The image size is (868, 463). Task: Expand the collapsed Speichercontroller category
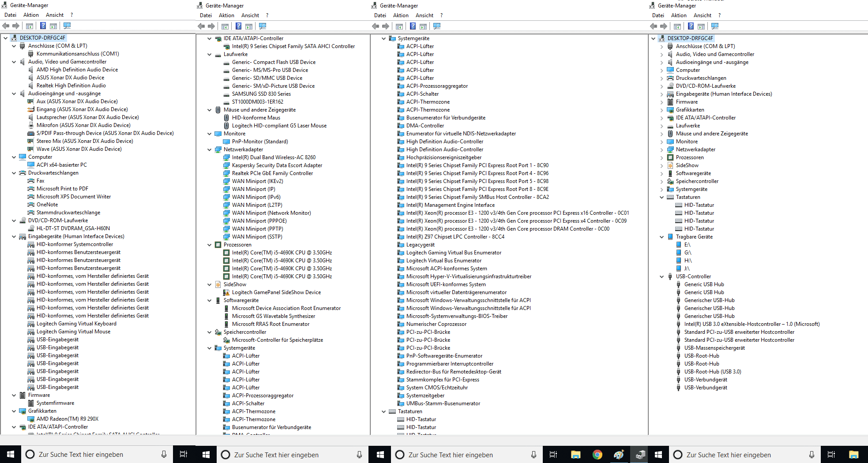pyautogui.click(x=662, y=181)
